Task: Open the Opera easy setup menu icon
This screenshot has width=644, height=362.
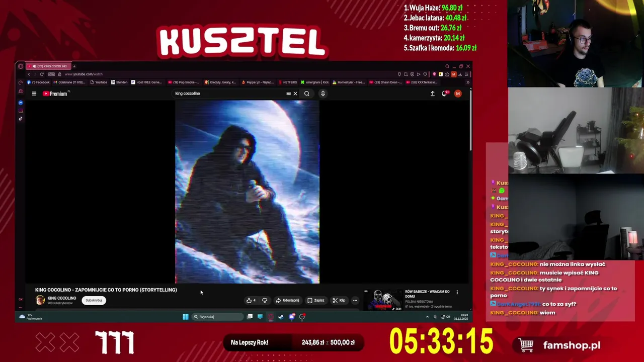Action: tap(466, 74)
